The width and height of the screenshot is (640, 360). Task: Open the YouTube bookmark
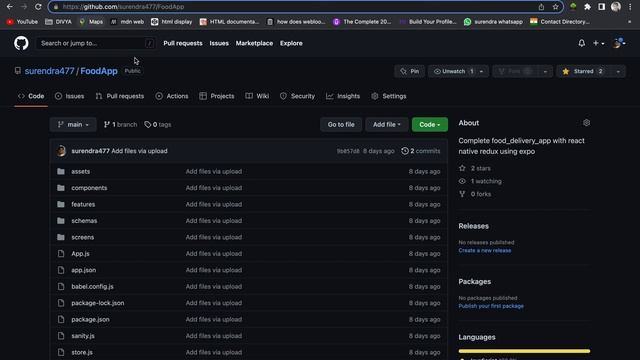[22, 22]
